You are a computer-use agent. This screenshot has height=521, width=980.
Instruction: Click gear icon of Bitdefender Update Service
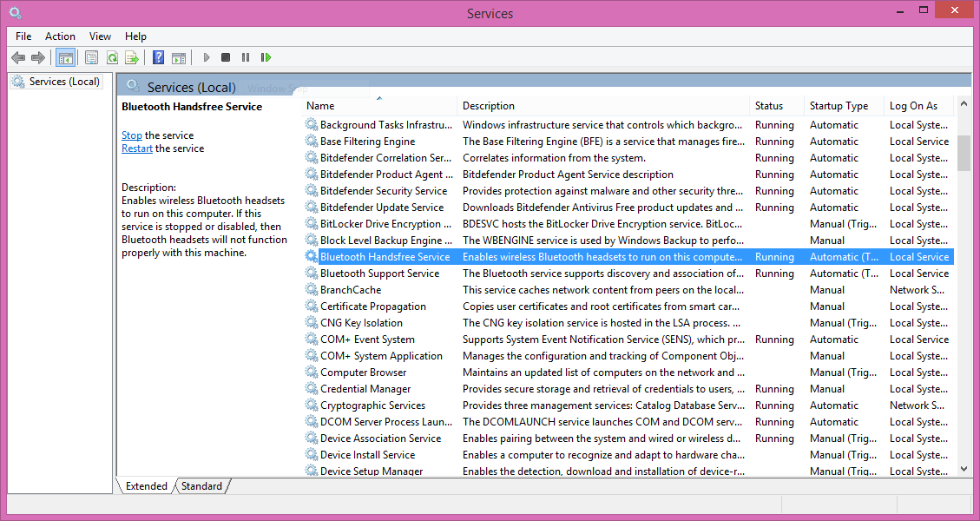(311, 208)
